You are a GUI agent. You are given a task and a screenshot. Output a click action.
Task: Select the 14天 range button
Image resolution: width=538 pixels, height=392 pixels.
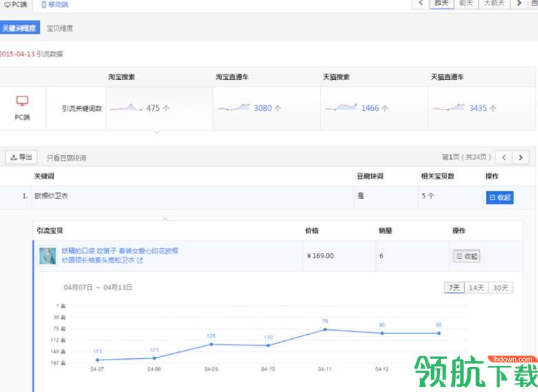[477, 288]
